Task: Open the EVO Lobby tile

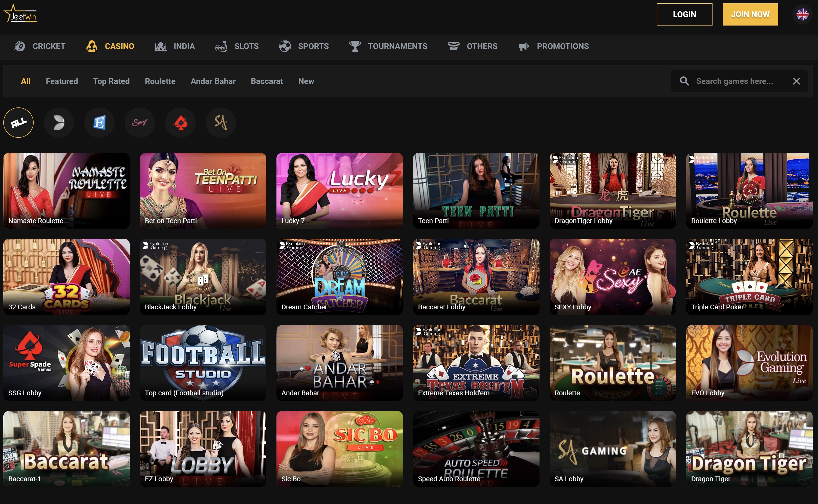Action: 749,363
